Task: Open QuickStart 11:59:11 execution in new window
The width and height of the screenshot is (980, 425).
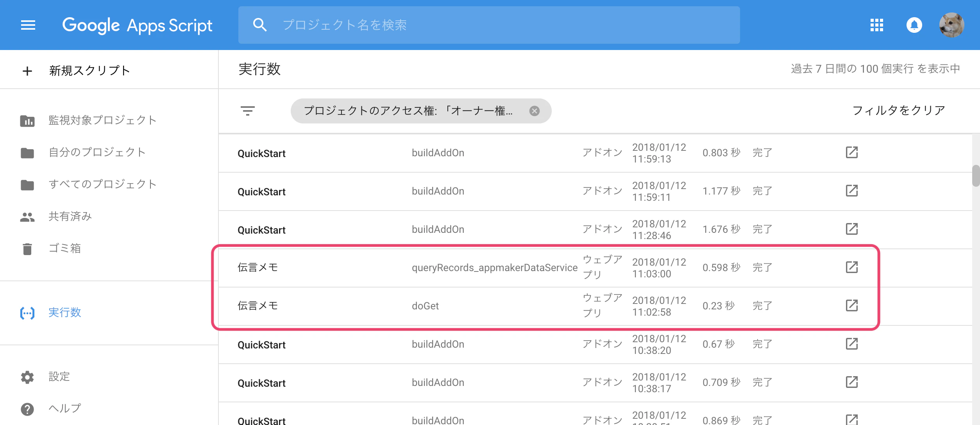Action: [851, 191]
